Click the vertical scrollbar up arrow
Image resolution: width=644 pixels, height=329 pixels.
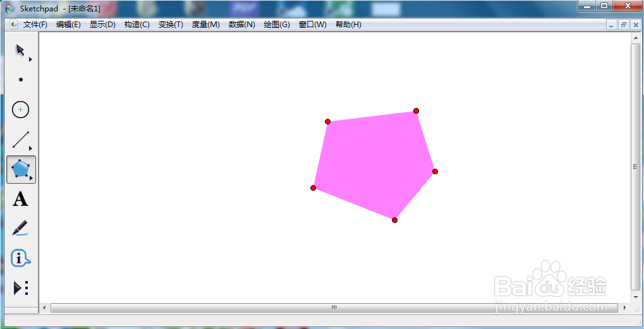pyautogui.click(x=635, y=37)
